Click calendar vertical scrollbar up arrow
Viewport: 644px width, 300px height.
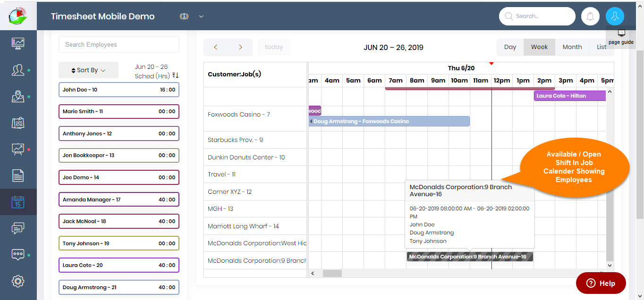pyautogui.click(x=610, y=92)
